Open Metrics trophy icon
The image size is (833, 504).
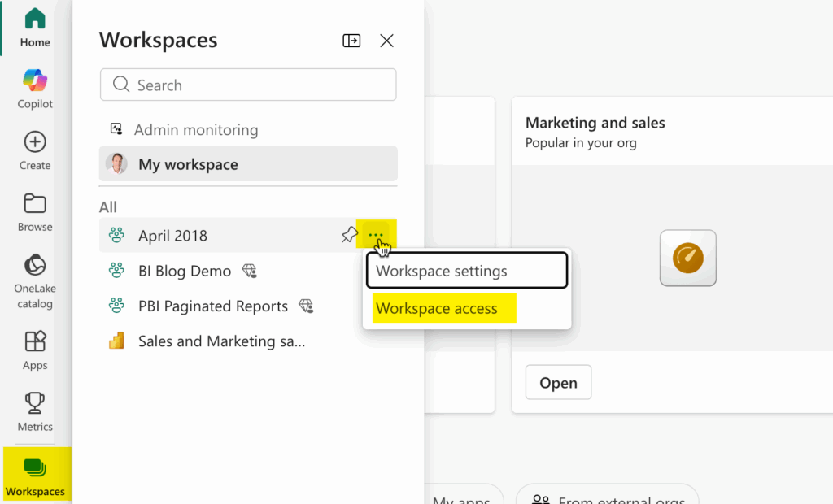35,411
